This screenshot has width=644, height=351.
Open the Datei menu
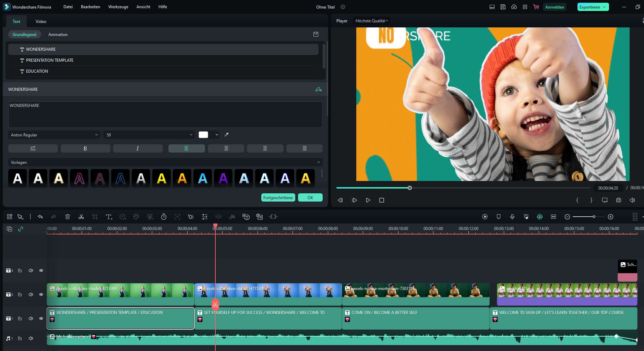[68, 7]
